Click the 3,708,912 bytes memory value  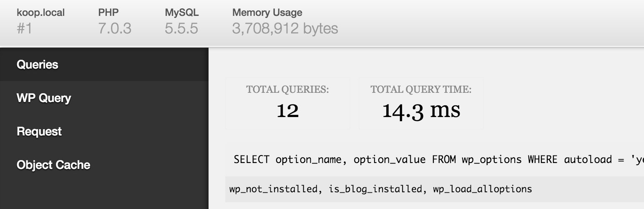pos(285,29)
